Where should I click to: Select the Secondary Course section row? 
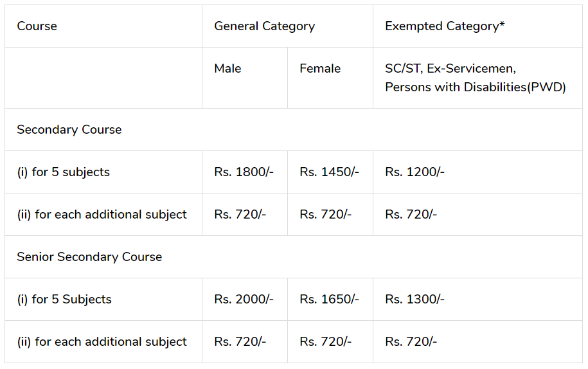294,130
